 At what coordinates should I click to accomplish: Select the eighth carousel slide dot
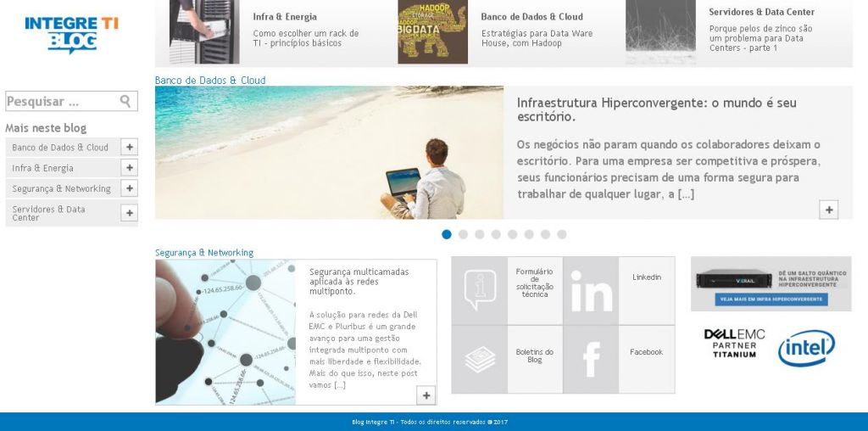click(x=562, y=234)
